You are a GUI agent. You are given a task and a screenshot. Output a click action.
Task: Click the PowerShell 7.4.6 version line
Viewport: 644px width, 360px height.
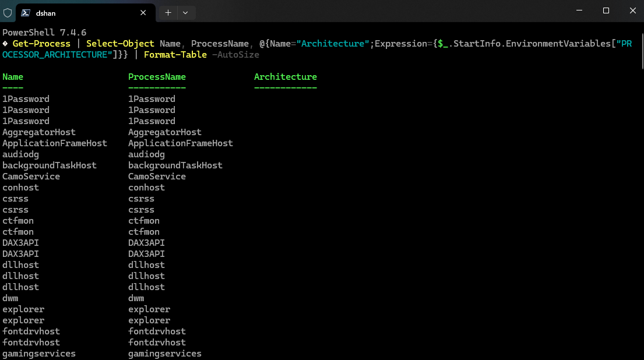(44, 33)
